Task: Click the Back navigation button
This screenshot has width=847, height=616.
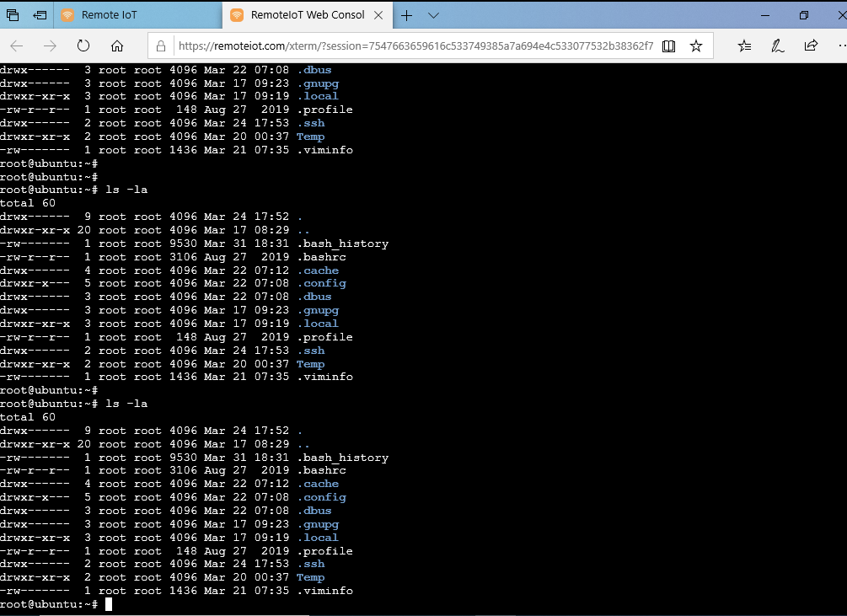Action: point(17,46)
